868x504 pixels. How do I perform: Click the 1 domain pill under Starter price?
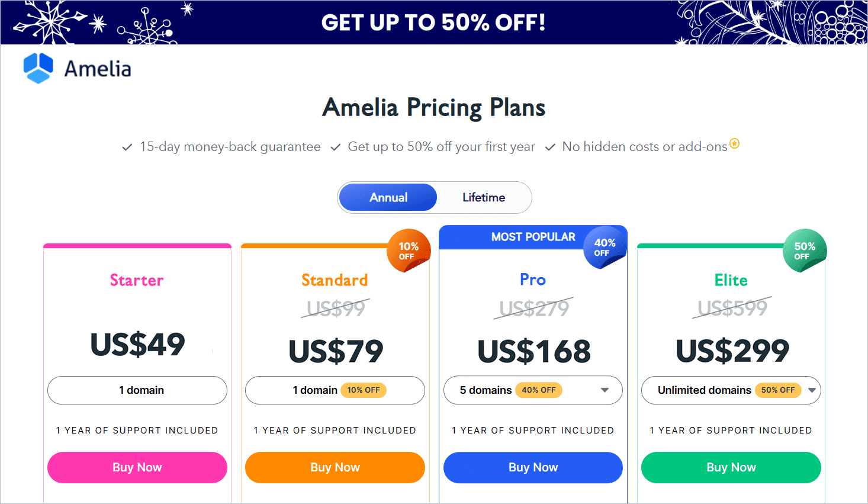coord(137,390)
